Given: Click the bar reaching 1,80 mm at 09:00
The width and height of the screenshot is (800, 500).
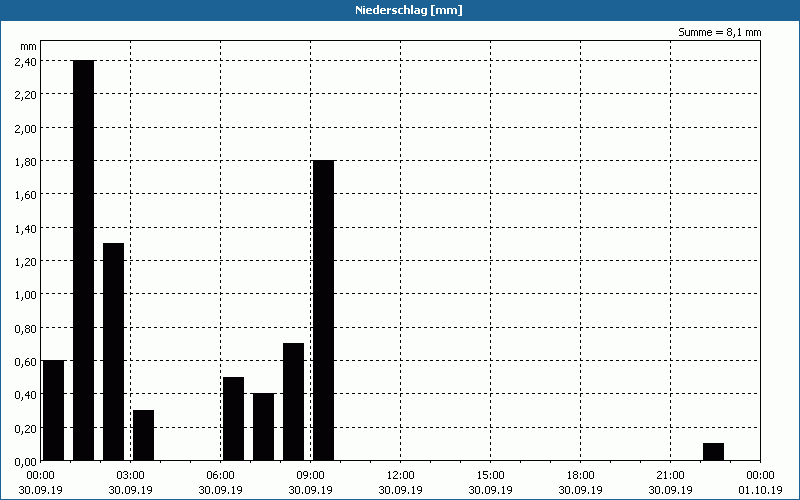Looking at the screenshot, I should click(323, 310).
